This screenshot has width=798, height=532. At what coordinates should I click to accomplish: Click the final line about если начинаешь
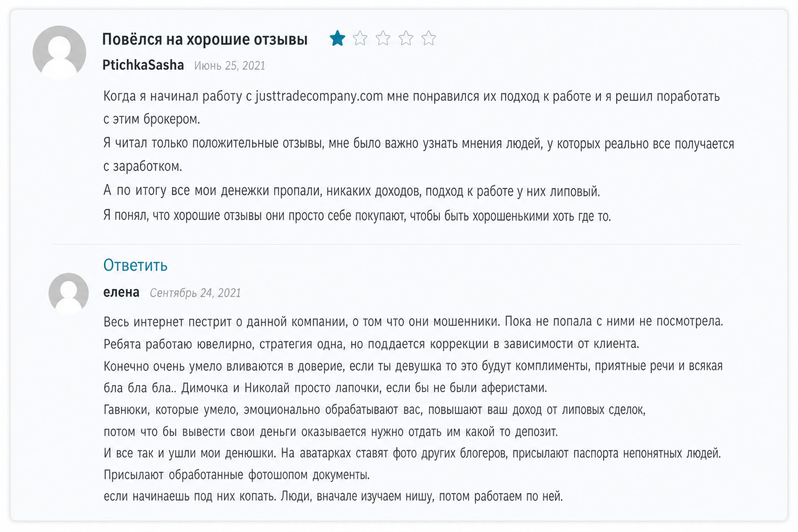[333, 497]
